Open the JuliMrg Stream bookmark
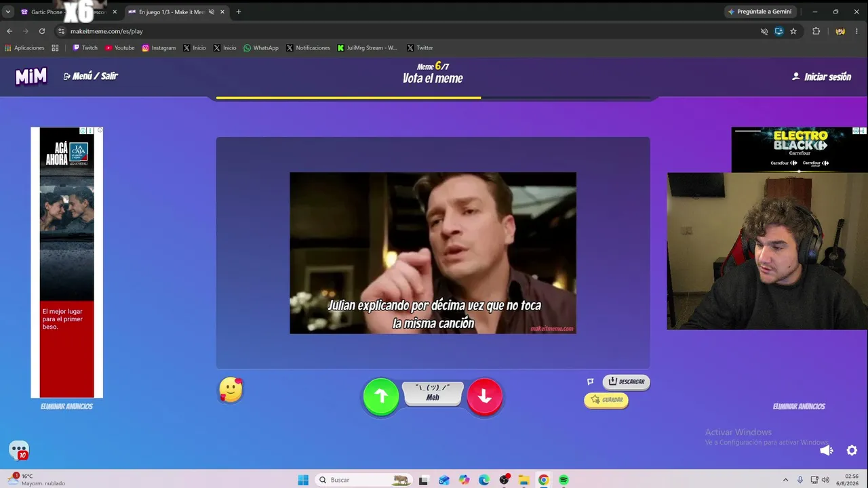 [x=368, y=48]
